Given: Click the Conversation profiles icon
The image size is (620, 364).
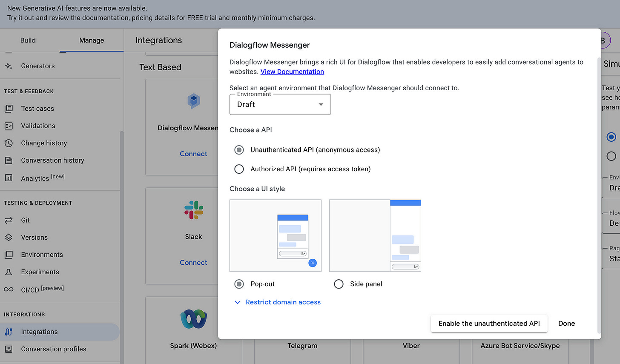Looking at the screenshot, I should pos(9,349).
